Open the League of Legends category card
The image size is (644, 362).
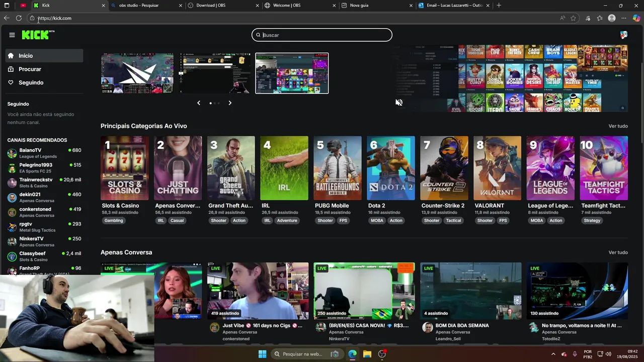click(550, 168)
